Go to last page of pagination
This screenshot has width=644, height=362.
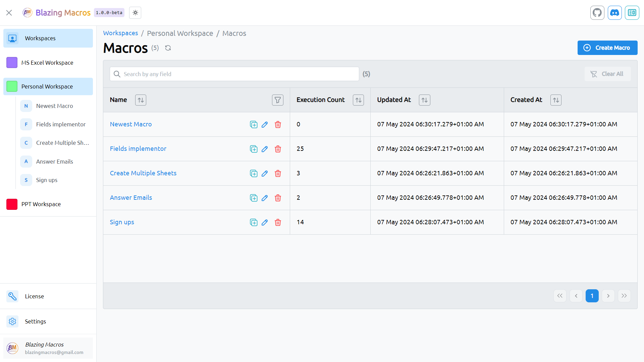(x=624, y=296)
